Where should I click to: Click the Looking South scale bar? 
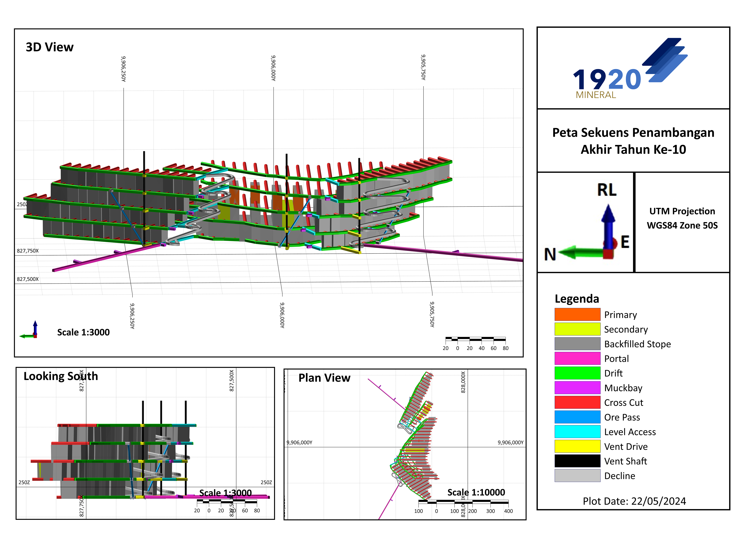tap(227, 502)
